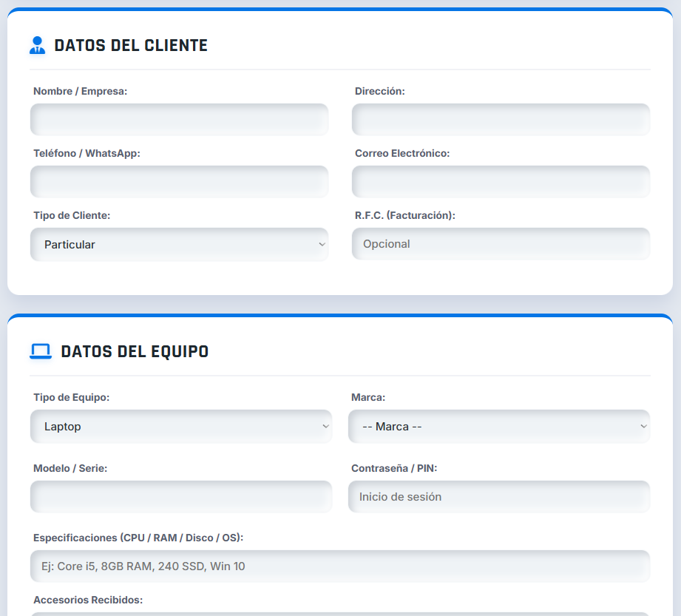Click the DATOS DEL EQUIPO section heading

pyautogui.click(x=135, y=351)
